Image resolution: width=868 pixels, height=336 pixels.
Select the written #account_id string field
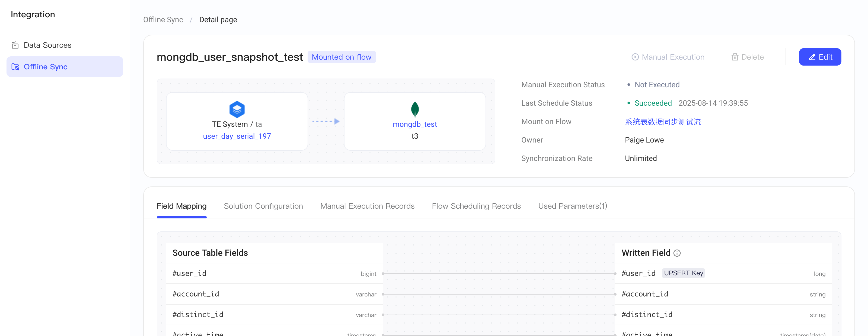(x=723, y=294)
